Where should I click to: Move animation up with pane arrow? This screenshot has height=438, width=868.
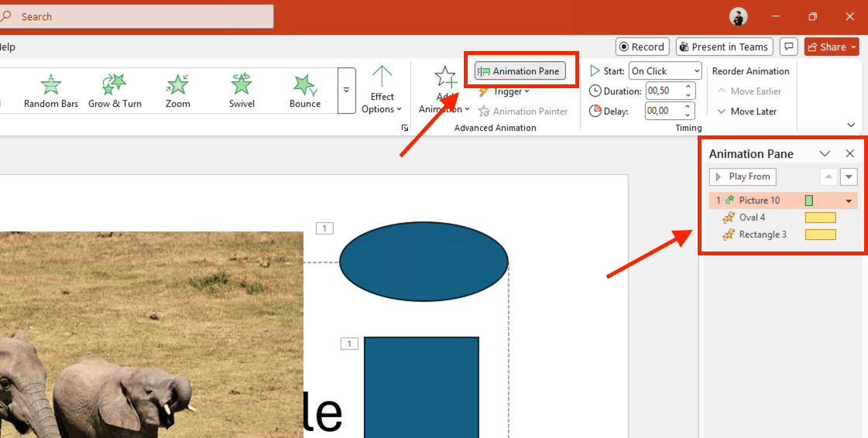coord(829,177)
